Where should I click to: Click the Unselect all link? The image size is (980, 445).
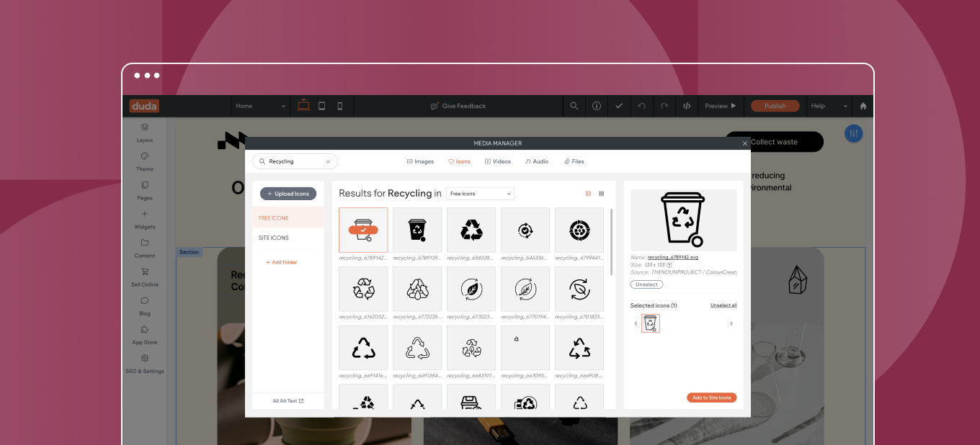[x=723, y=305]
